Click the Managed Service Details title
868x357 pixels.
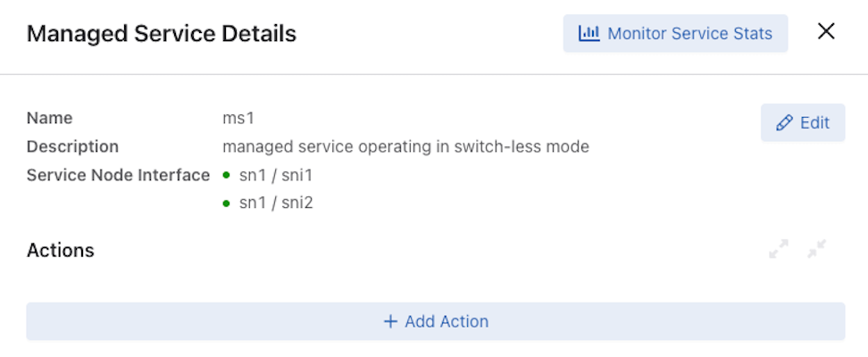point(162,34)
